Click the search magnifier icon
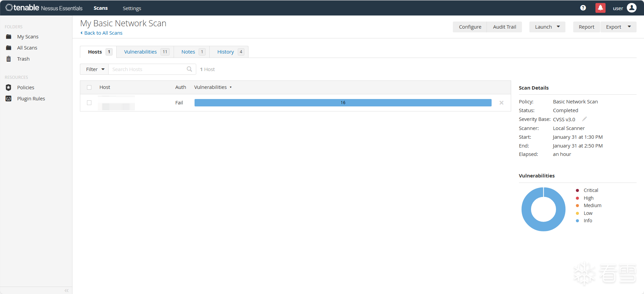 tap(189, 69)
